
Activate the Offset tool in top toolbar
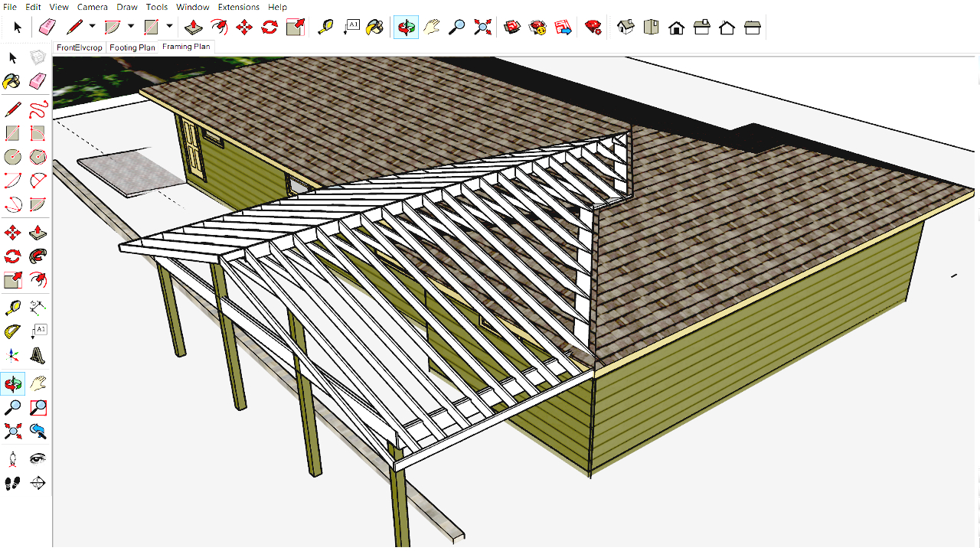point(219,28)
